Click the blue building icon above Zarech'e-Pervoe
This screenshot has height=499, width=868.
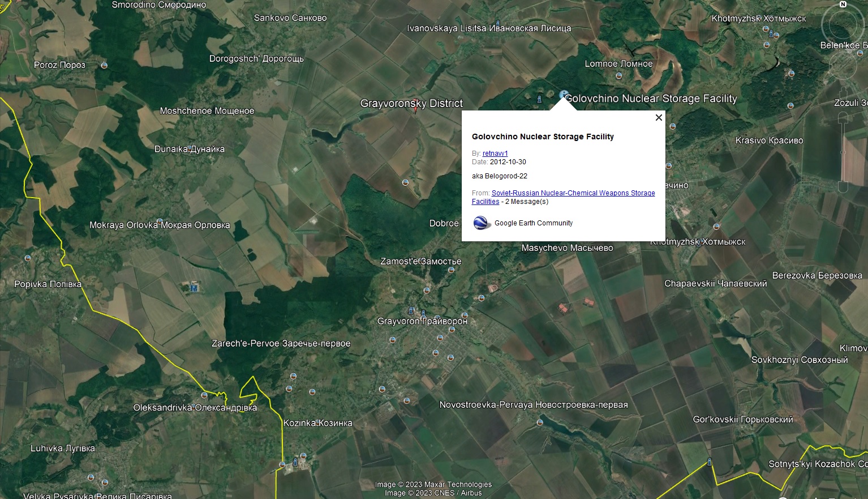pyautogui.click(x=194, y=287)
